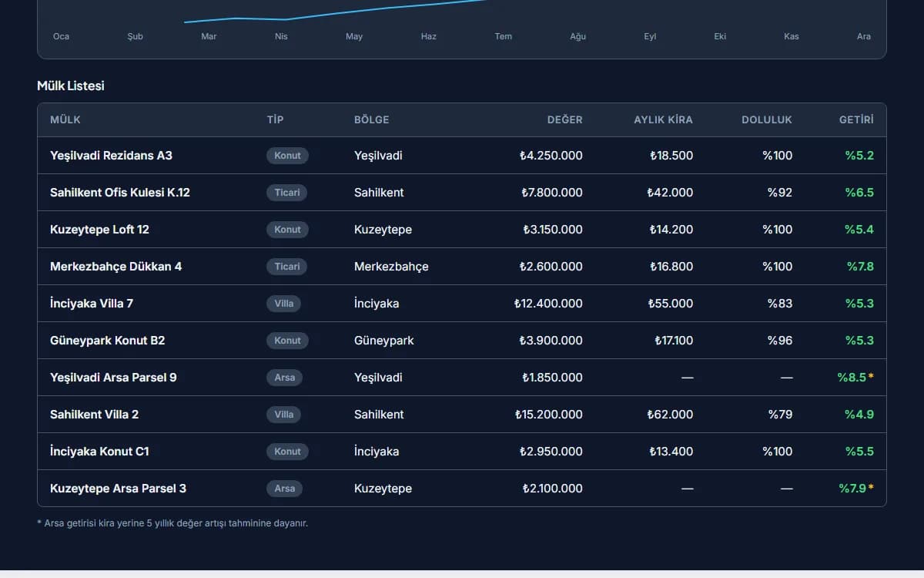Click the ₺12.400.000 value for İnciyaka Villa 7

[548, 304]
